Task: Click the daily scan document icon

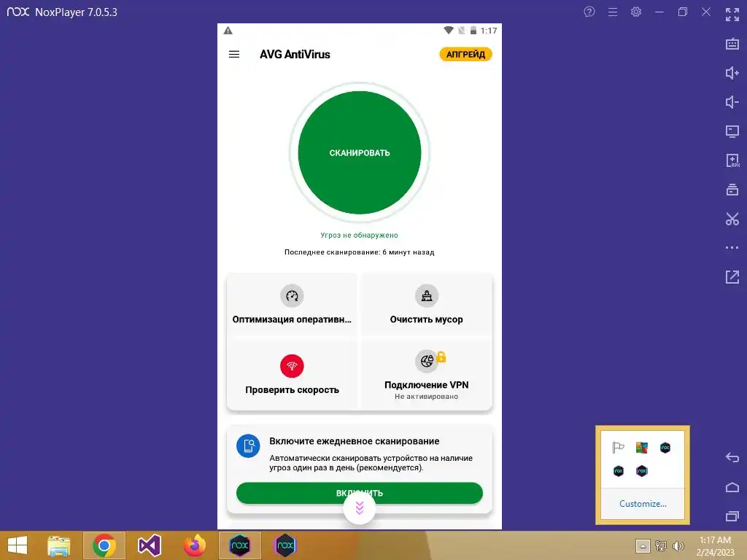Action: (x=248, y=446)
